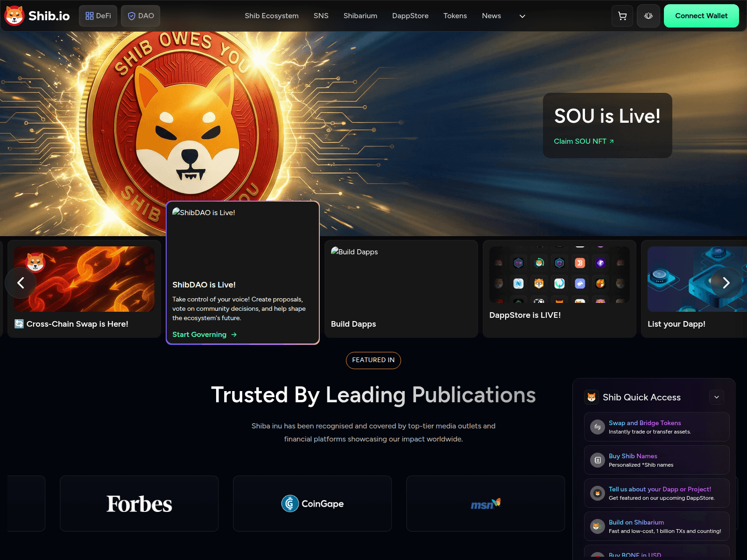Expand the header's more menu chevron
Screen dimensions: 747x560
pyautogui.click(x=522, y=16)
